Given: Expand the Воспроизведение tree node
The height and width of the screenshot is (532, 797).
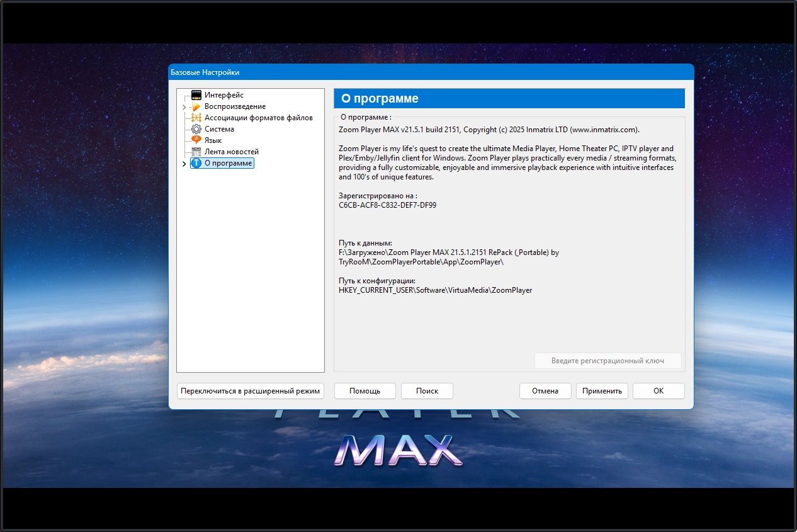Looking at the screenshot, I should tap(184, 107).
